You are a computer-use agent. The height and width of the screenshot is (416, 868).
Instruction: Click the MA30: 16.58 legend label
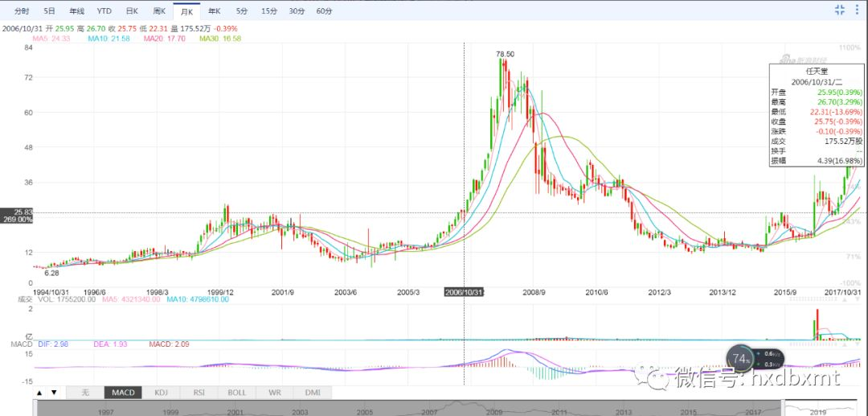point(220,39)
